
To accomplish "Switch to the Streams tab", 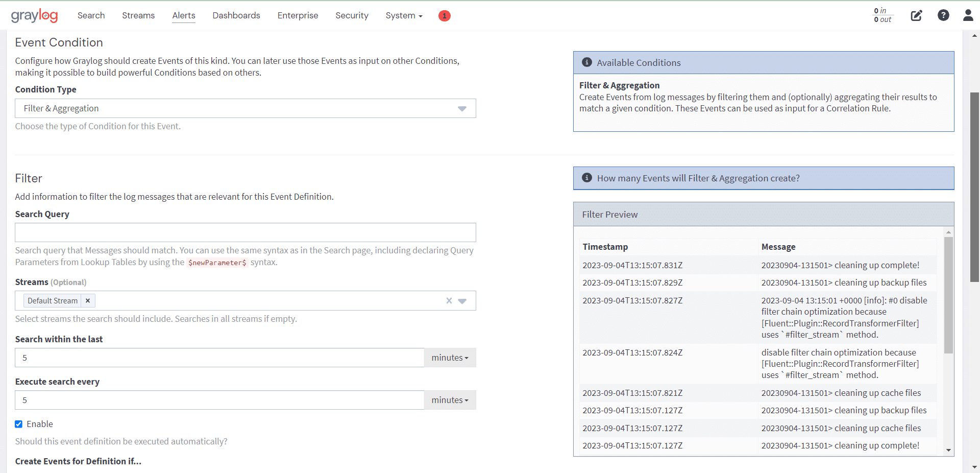I will click(138, 15).
